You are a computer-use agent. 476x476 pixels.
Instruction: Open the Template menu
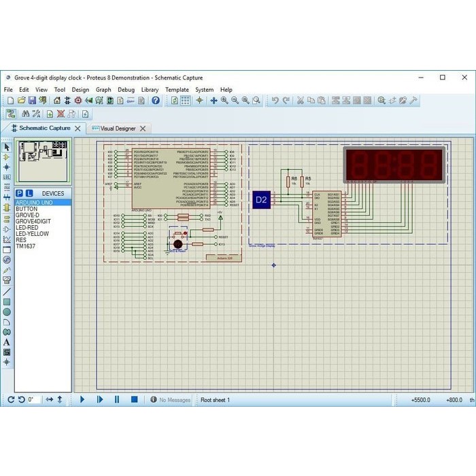click(x=177, y=90)
